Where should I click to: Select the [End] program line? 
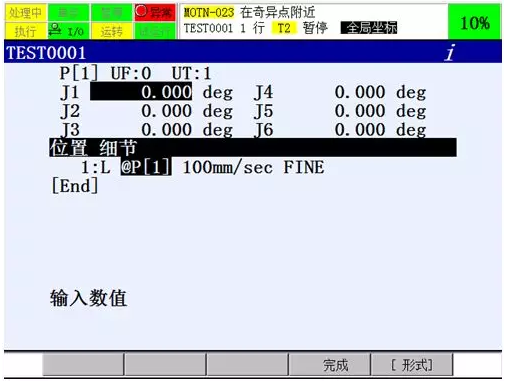75,186
